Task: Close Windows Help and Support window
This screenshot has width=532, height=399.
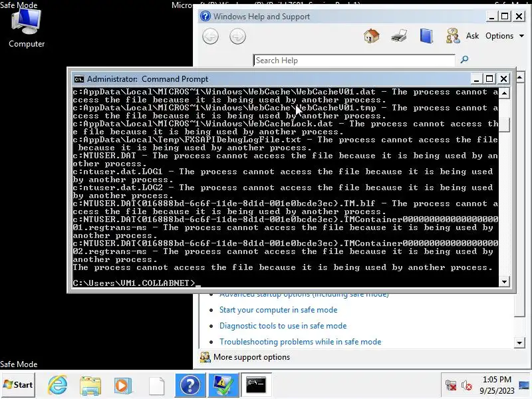Action: (x=519, y=16)
